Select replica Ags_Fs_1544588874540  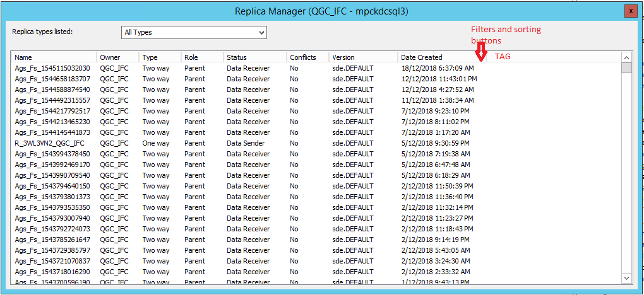tap(52, 90)
